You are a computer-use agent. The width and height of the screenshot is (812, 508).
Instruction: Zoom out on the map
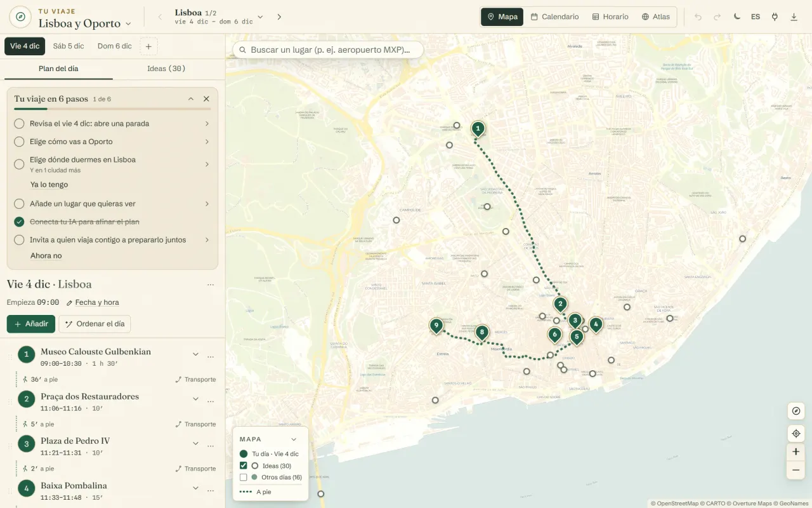click(796, 471)
